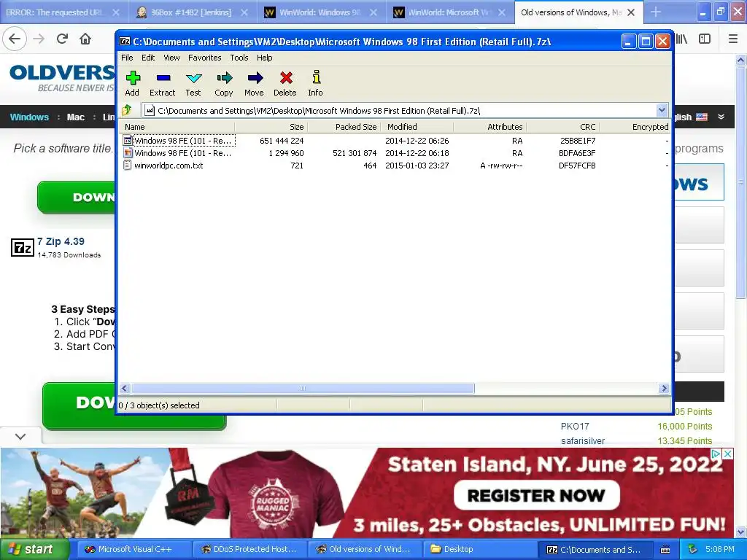Sort by the CRC column header

click(563, 127)
